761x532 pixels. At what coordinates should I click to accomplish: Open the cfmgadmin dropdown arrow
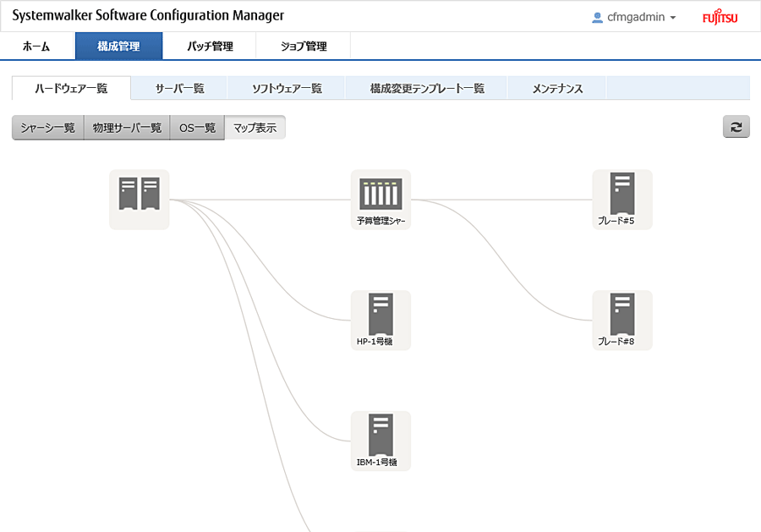coord(673,18)
